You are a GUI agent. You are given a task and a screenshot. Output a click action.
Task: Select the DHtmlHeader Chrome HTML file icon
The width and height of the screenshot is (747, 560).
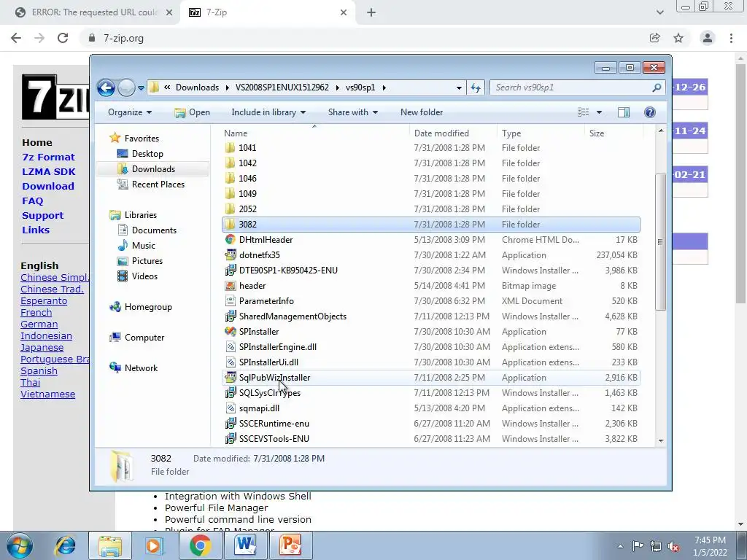tap(230, 239)
